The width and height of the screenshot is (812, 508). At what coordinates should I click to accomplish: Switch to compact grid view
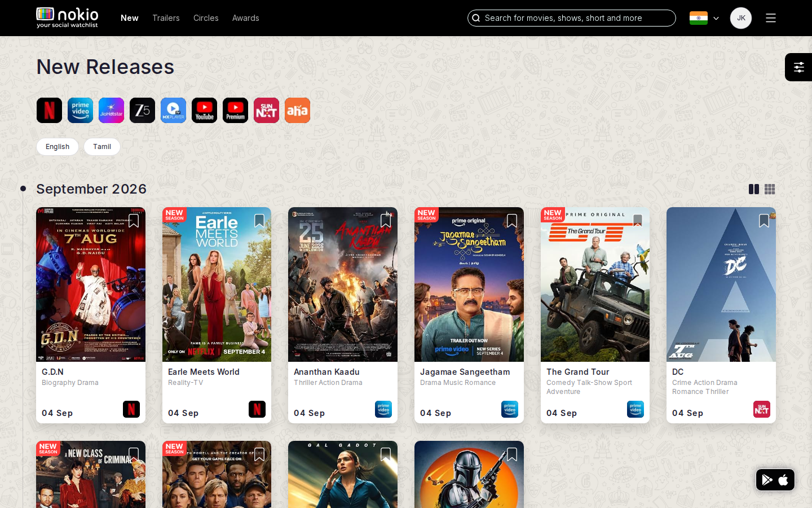point(770,189)
